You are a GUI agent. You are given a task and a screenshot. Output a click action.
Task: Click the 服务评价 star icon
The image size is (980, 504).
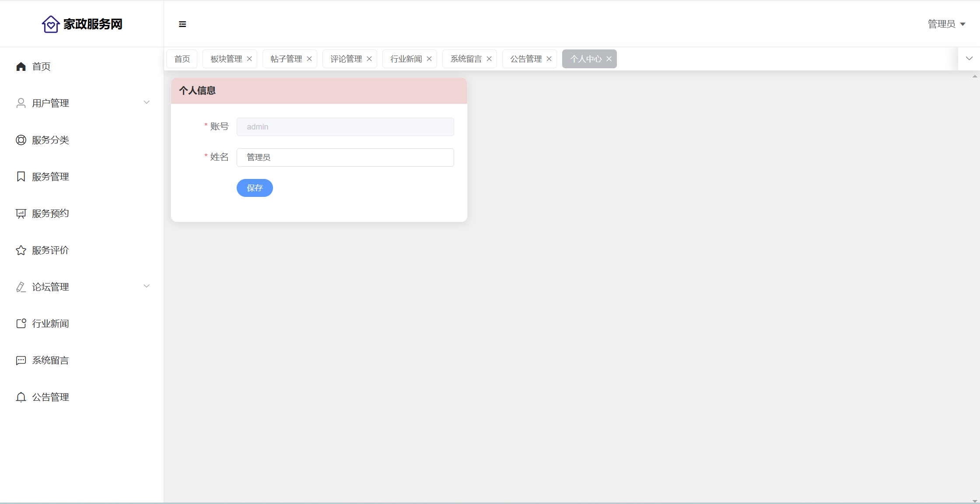tap(21, 250)
